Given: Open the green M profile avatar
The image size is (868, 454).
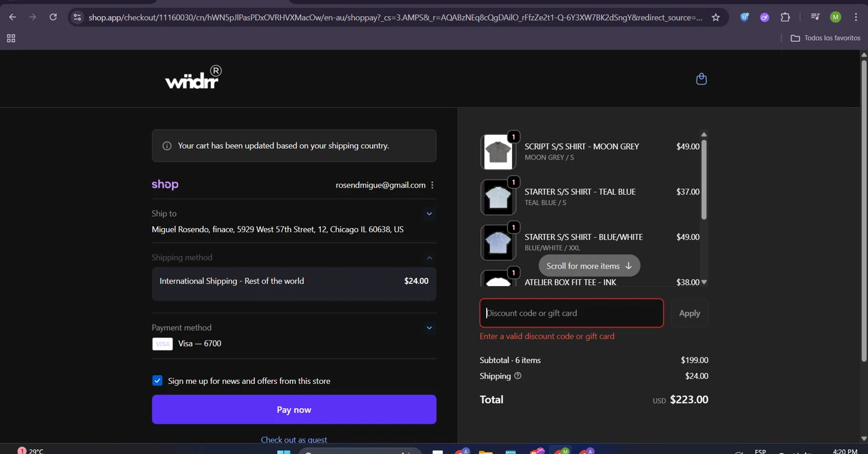Looking at the screenshot, I should [x=836, y=17].
